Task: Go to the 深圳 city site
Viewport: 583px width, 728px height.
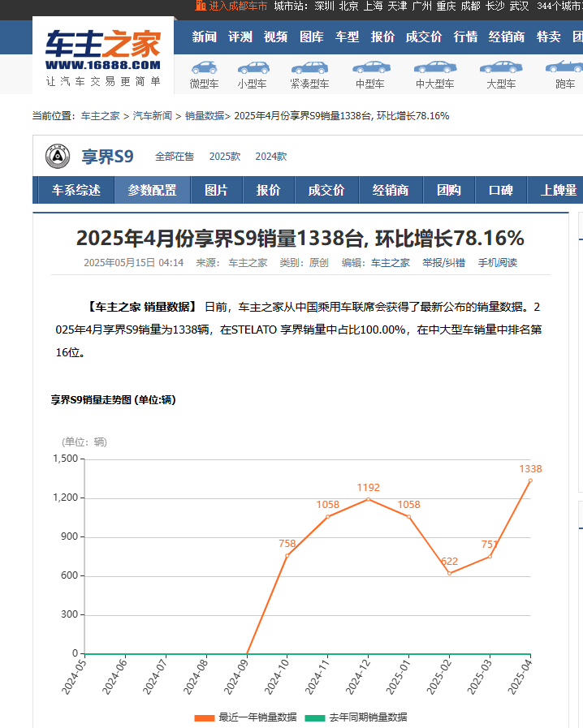Action: (x=324, y=6)
